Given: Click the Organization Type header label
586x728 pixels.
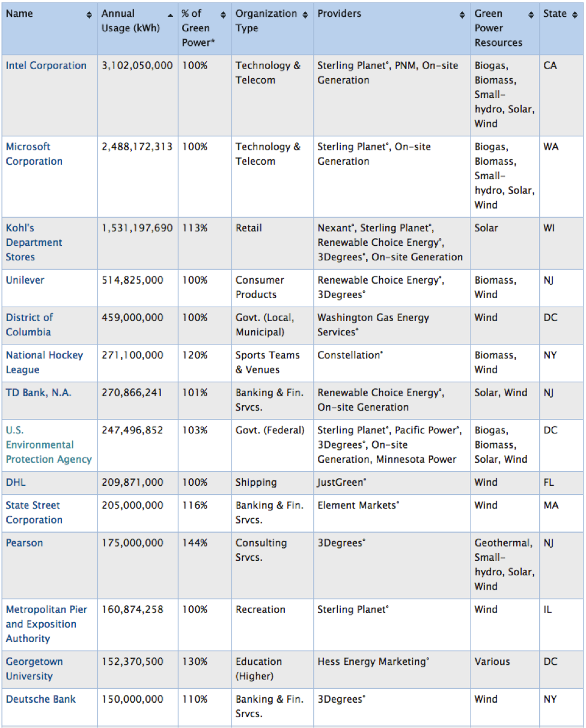Looking at the screenshot, I should point(266,21).
